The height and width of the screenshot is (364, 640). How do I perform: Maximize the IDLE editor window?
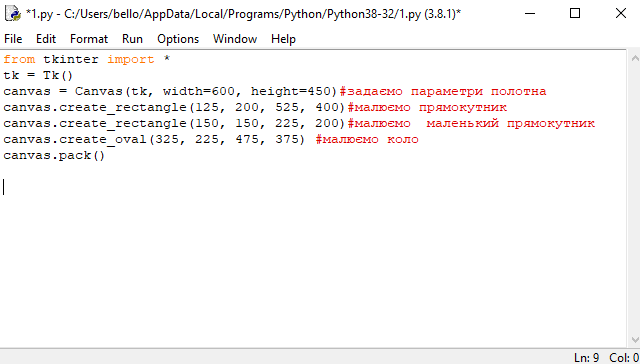tap(575, 13)
